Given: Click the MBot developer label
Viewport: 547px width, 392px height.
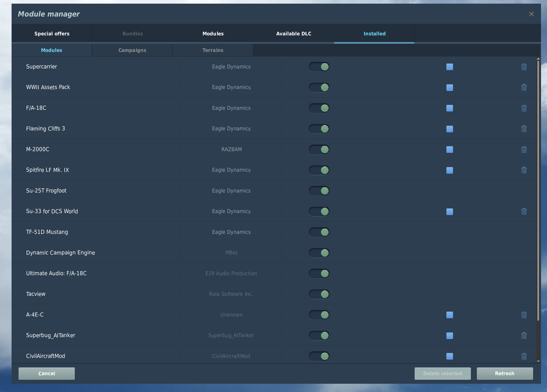Looking at the screenshot, I should [231, 253].
